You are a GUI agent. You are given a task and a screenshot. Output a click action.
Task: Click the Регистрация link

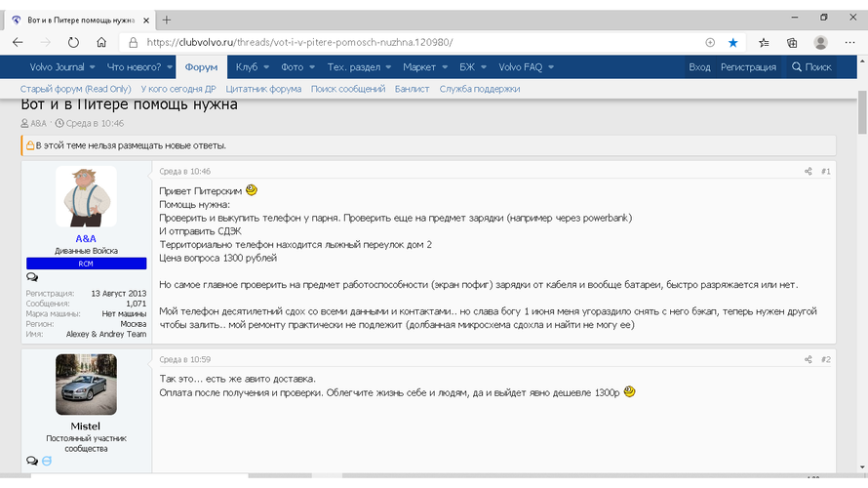[x=748, y=67]
